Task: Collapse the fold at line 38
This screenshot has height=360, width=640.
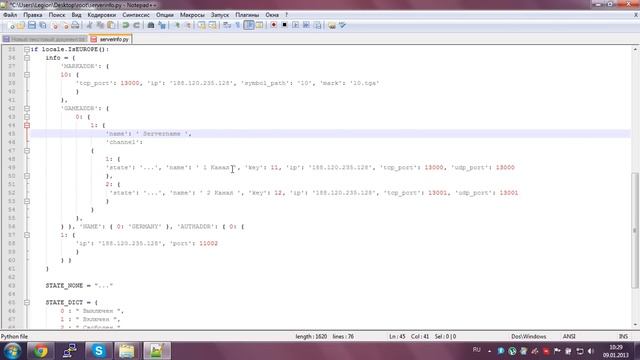Action: (x=27, y=75)
